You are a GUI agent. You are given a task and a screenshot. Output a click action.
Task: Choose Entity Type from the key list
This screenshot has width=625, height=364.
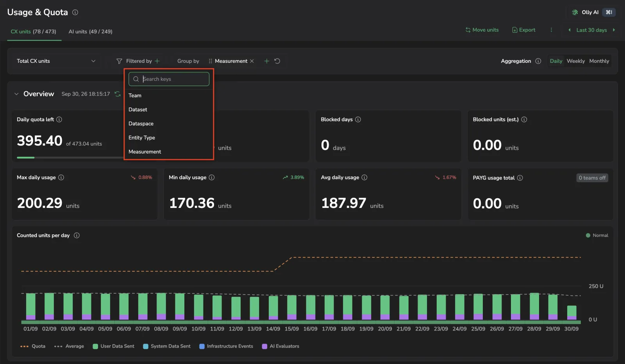[169, 138]
